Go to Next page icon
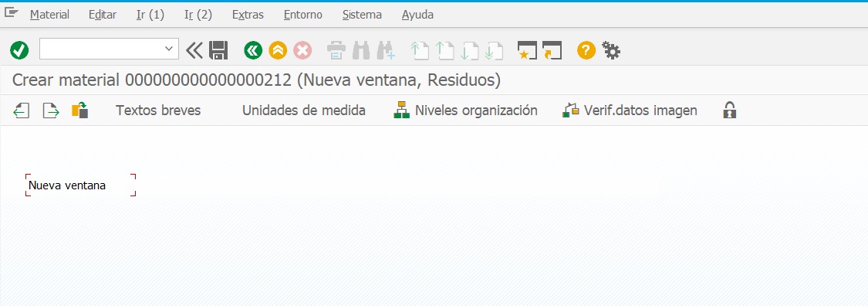 tap(469, 51)
